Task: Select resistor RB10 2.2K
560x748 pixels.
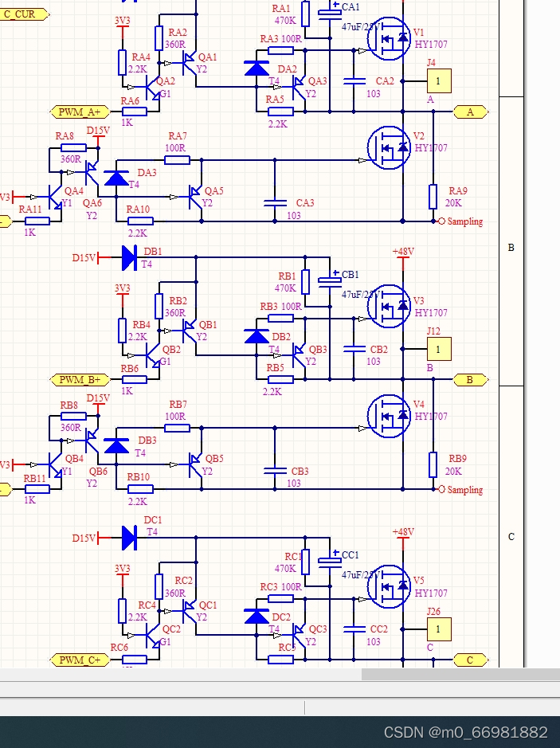Action: pos(141,489)
